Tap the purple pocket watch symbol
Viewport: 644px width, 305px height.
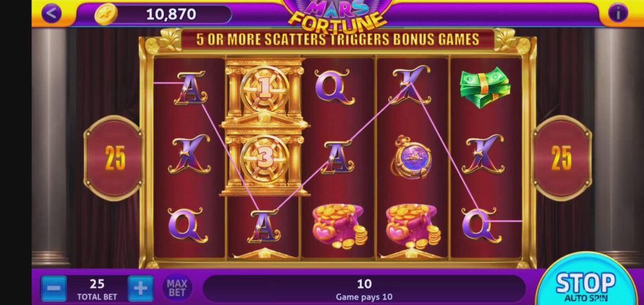coord(411,157)
